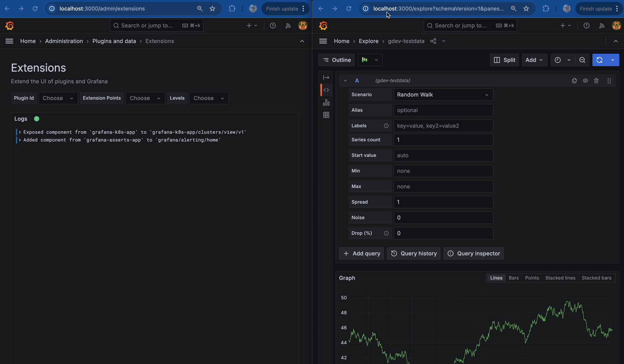Open the Scenario Random Walk dropdown
The width and height of the screenshot is (624, 364).
point(443,95)
